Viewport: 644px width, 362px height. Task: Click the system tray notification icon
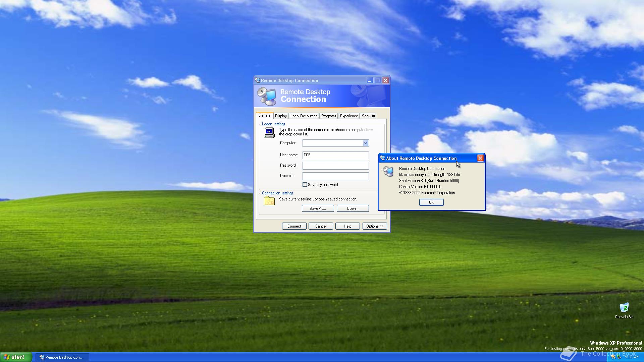(613, 357)
